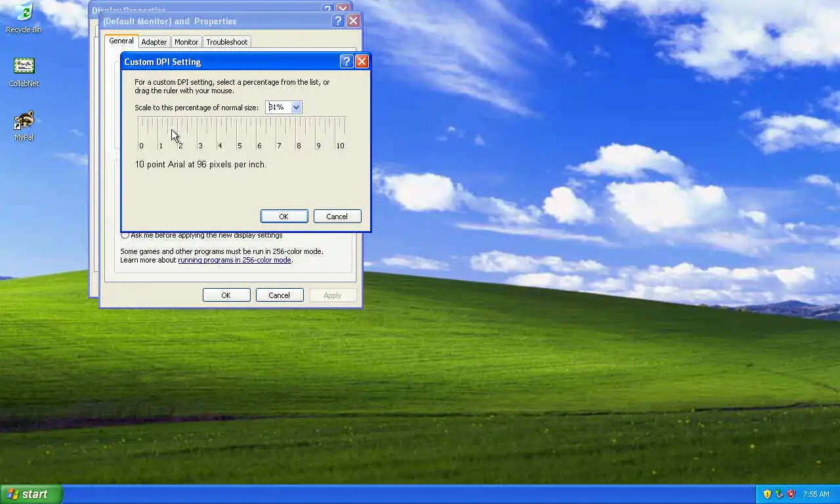Switch to the Monitor tab
This screenshot has height=504, width=840.
(x=186, y=42)
